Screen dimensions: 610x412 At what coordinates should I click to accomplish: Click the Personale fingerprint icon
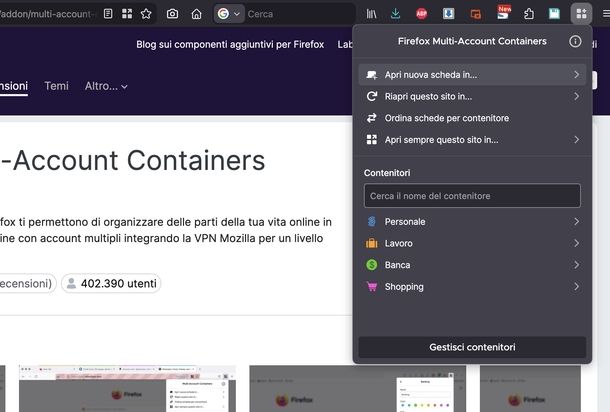point(372,222)
